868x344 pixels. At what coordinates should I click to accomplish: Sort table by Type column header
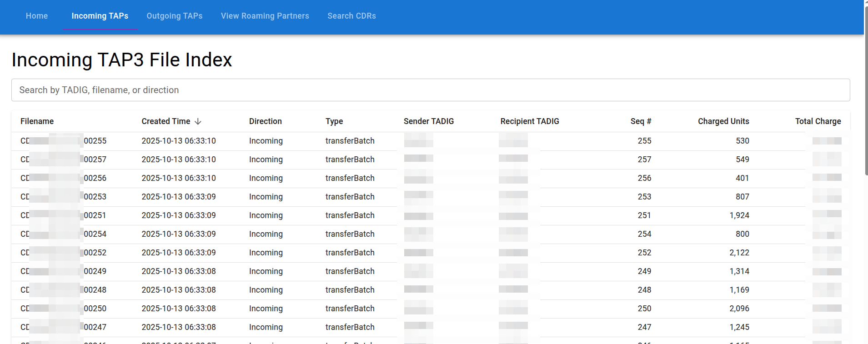click(x=334, y=121)
